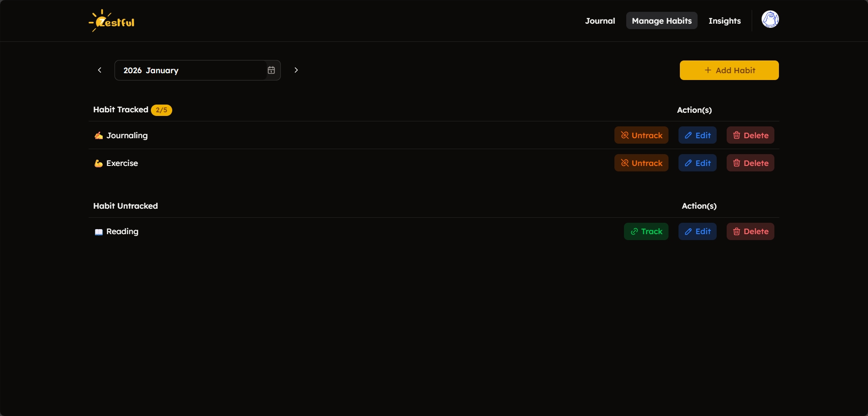The width and height of the screenshot is (868, 416).
Task: Untrack the Exercise habit
Action: point(641,163)
